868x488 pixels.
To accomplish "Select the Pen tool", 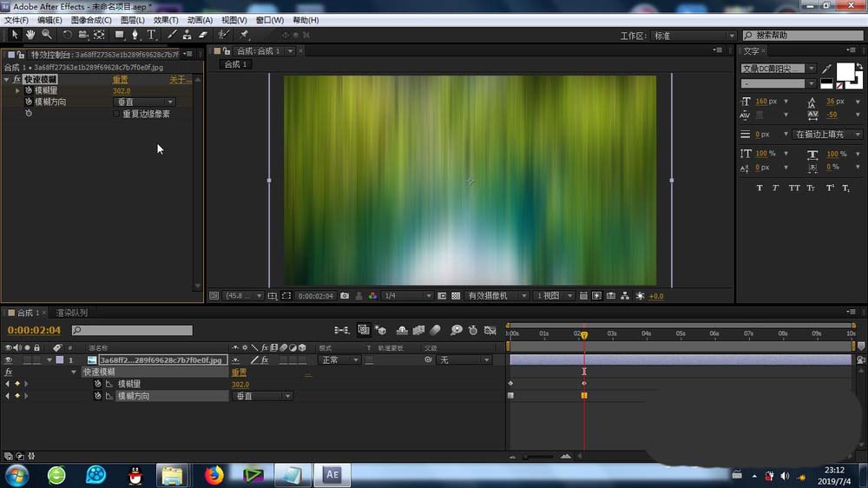I will (x=135, y=35).
